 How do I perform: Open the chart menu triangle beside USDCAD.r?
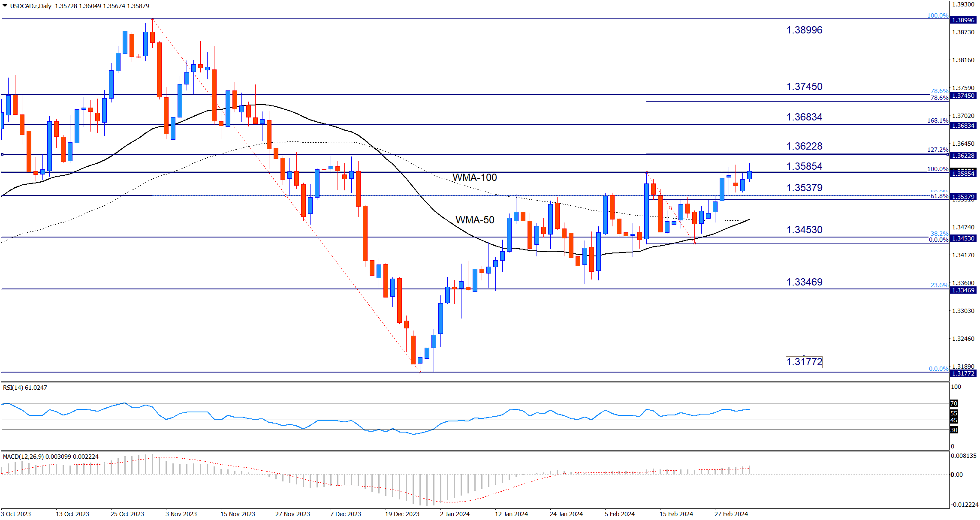click(5, 6)
